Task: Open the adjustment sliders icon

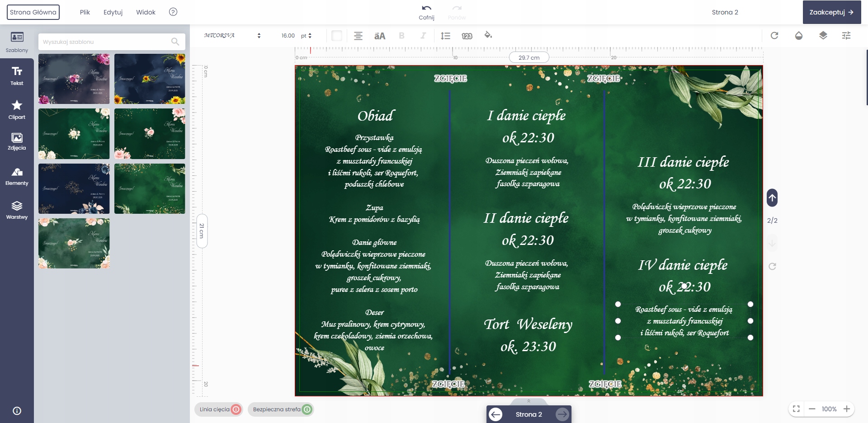Action: [x=847, y=35]
